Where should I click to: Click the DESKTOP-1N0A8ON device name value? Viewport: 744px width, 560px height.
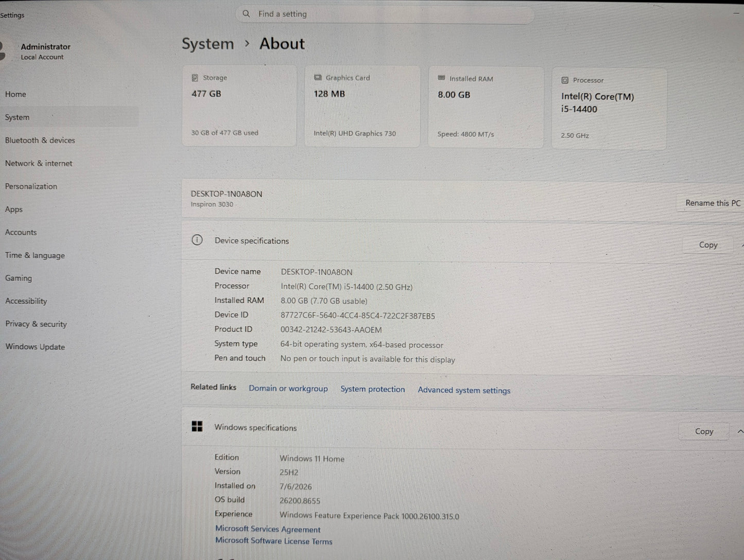(x=317, y=272)
